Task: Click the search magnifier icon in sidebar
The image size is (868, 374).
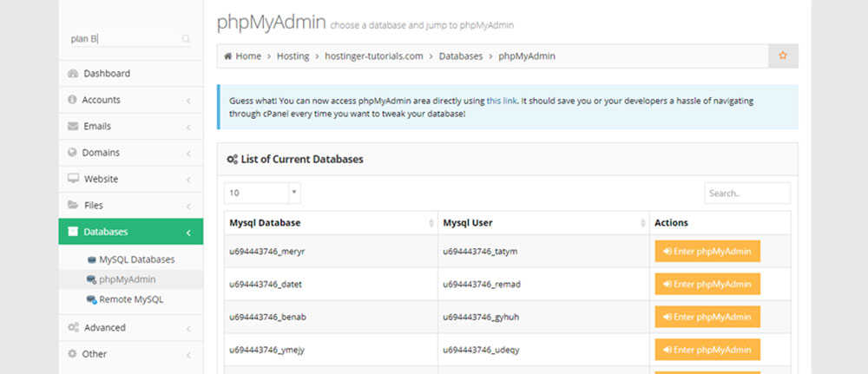Action: click(186, 39)
